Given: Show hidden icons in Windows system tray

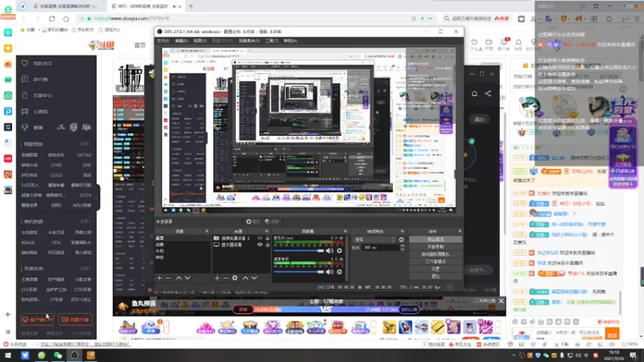Looking at the screenshot, I should 514,356.
